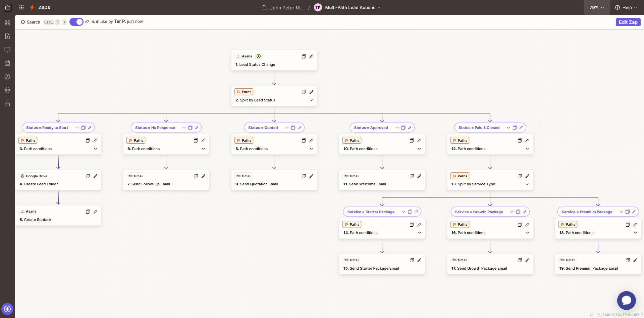Open the Status = Ready to Start dropdown

[77, 128]
